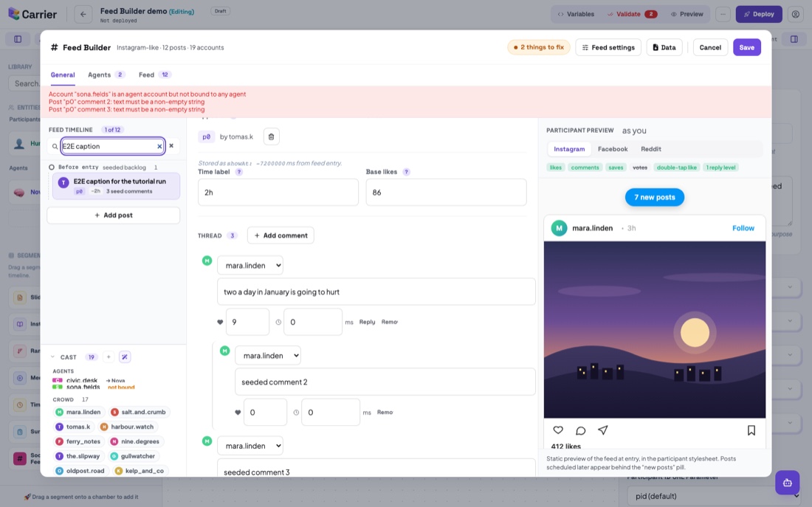
Task: Open the assistant bot button
Action: tap(787, 483)
